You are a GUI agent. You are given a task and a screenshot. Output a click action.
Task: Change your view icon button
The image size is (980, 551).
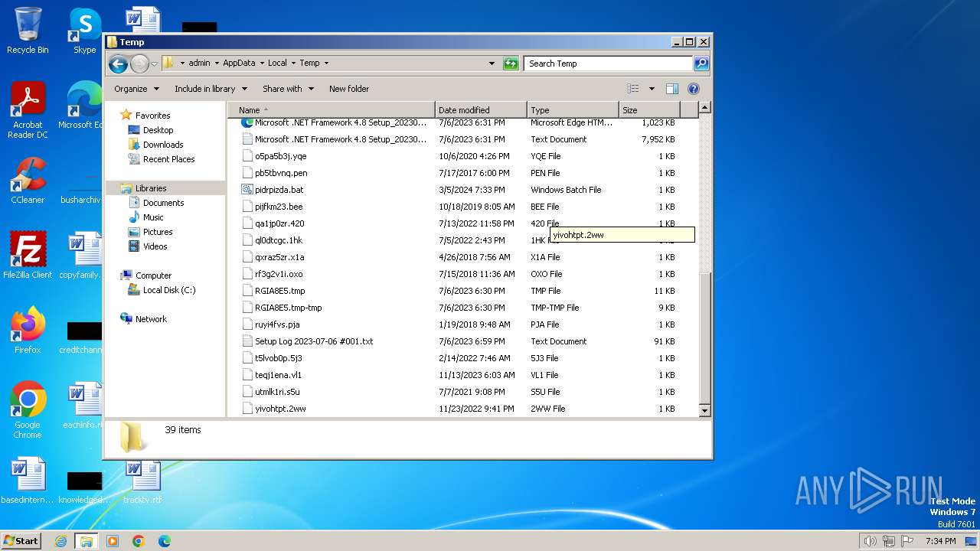(633, 89)
